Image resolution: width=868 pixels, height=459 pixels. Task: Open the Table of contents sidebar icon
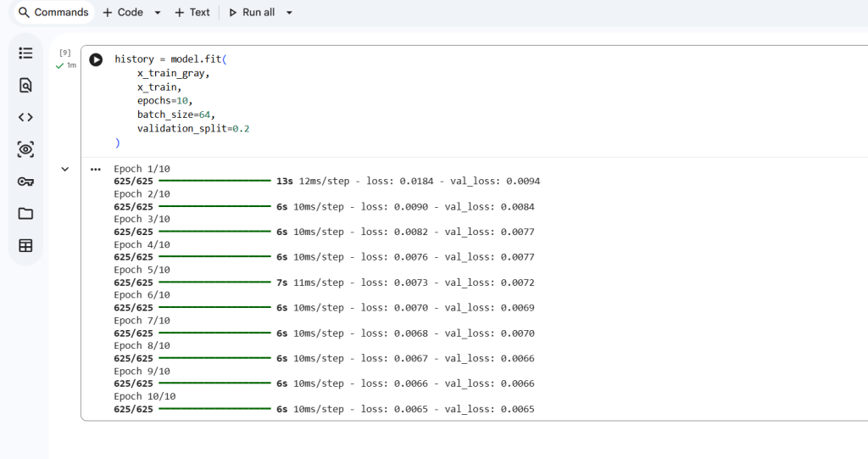25,53
